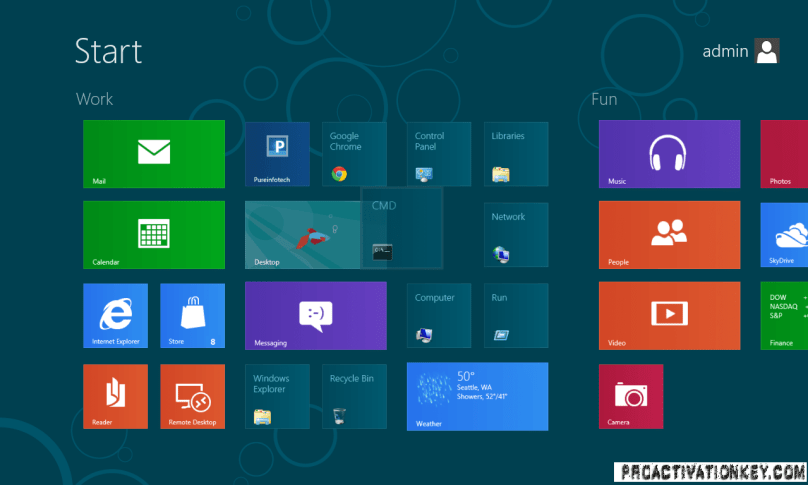Open the Libraries tile
808x485 pixels.
[x=515, y=154]
